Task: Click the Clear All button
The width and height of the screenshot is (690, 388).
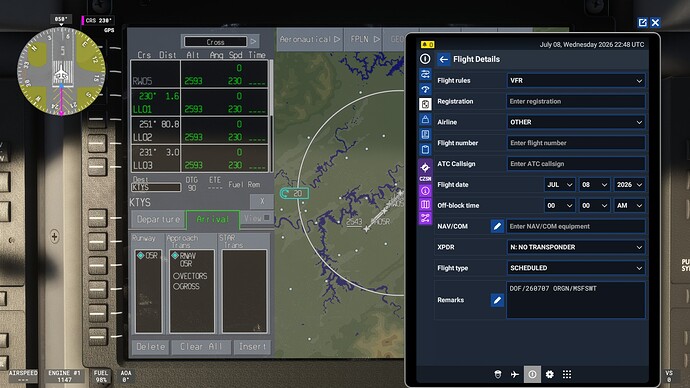Action: coord(201,347)
